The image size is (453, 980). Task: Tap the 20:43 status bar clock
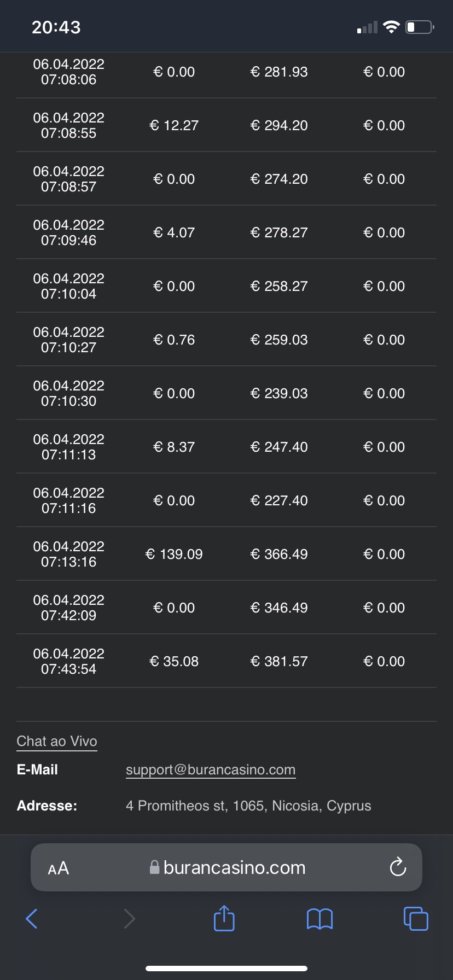[56, 27]
